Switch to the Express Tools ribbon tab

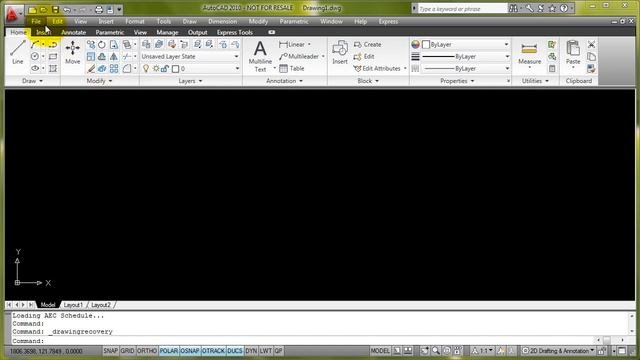[235, 32]
